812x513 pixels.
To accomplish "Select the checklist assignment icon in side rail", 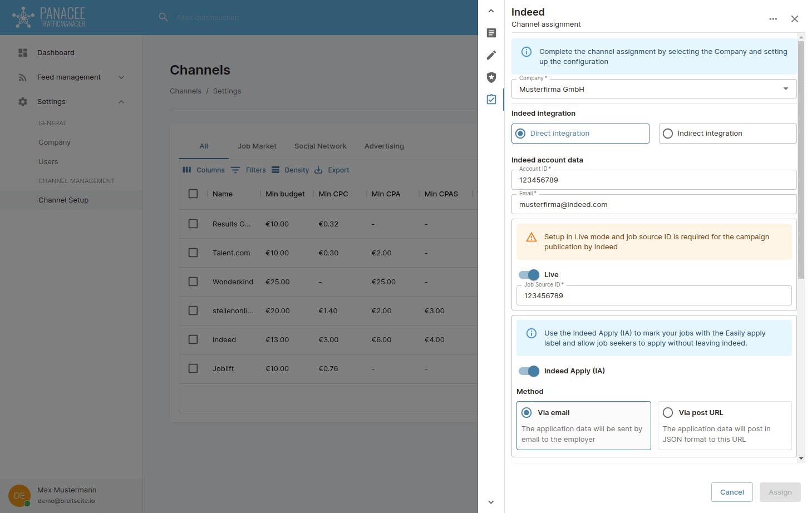I will 491,100.
